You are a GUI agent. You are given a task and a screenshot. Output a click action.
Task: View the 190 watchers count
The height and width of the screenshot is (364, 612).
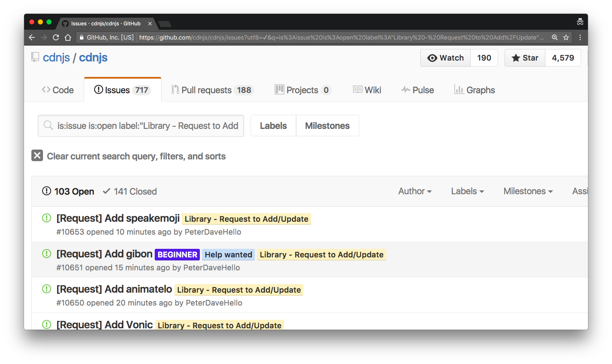pyautogui.click(x=484, y=58)
